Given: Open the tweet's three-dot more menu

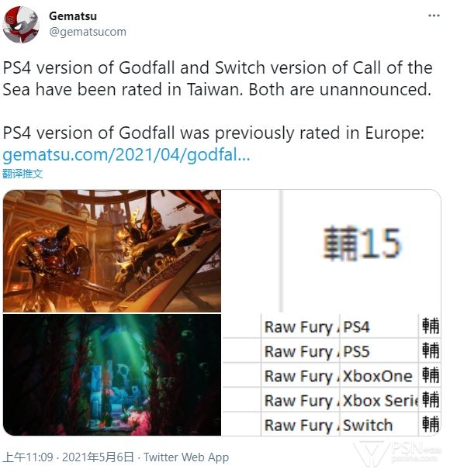Looking at the screenshot, I should pyautogui.click(x=434, y=16).
